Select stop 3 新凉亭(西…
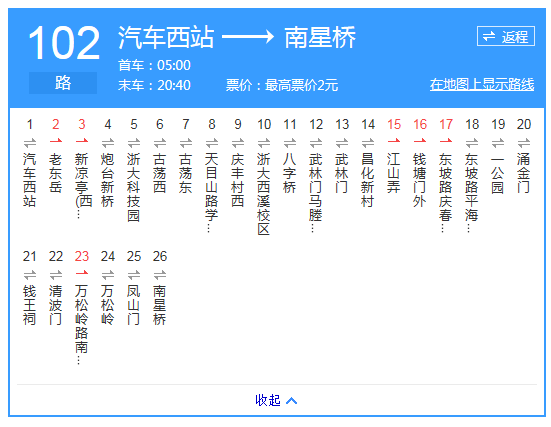 [x=82, y=186]
